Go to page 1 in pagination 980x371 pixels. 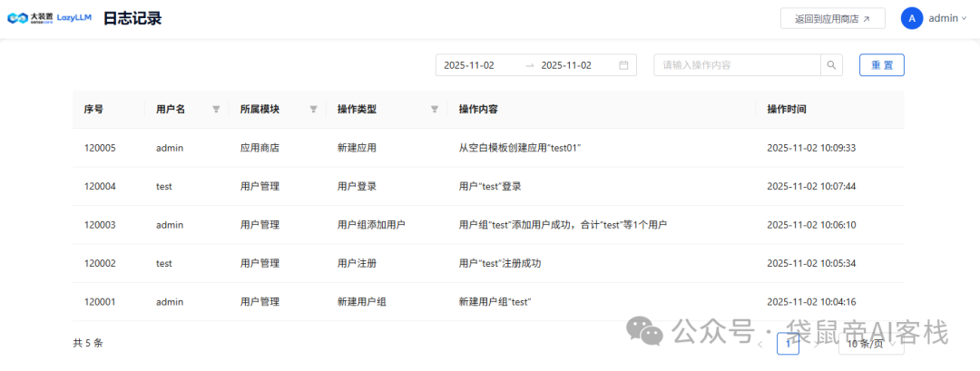(788, 344)
